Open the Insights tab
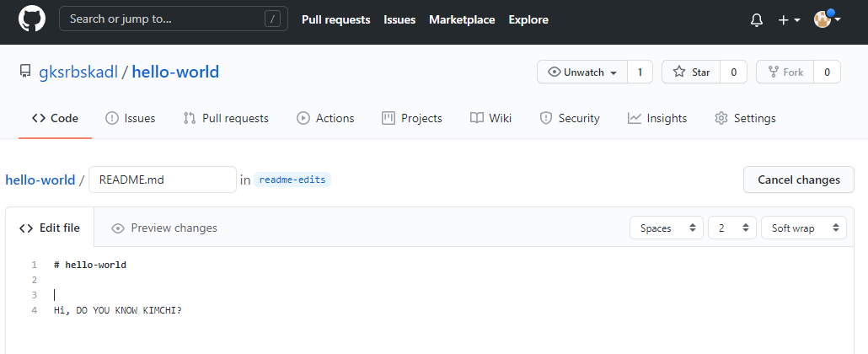This screenshot has height=354, width=868. pos(657,118)
